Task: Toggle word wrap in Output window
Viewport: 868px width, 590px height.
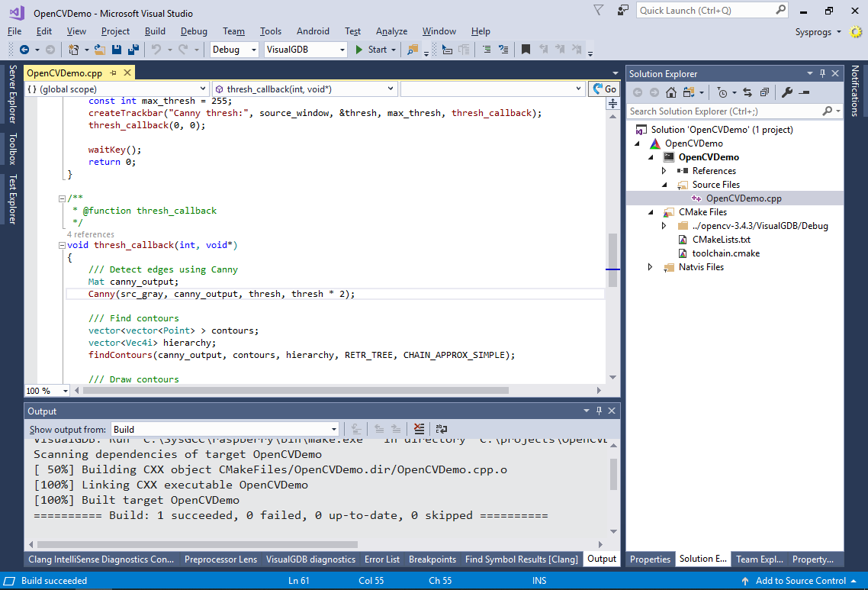Action: point(441,429)
